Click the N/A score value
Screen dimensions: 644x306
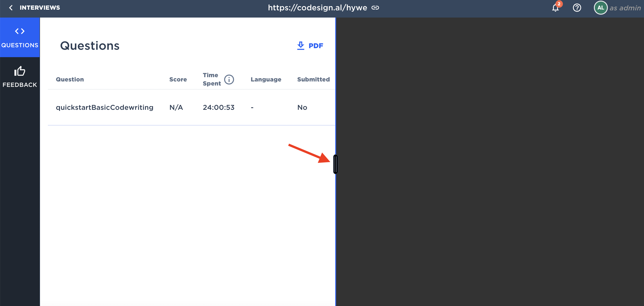point(176,107)
